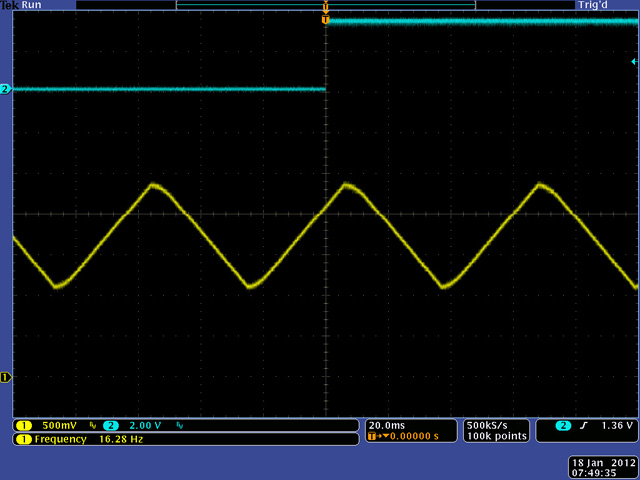Click the trigger source channel 2 badge
640x480 pixels.
(x=563, y=426)
